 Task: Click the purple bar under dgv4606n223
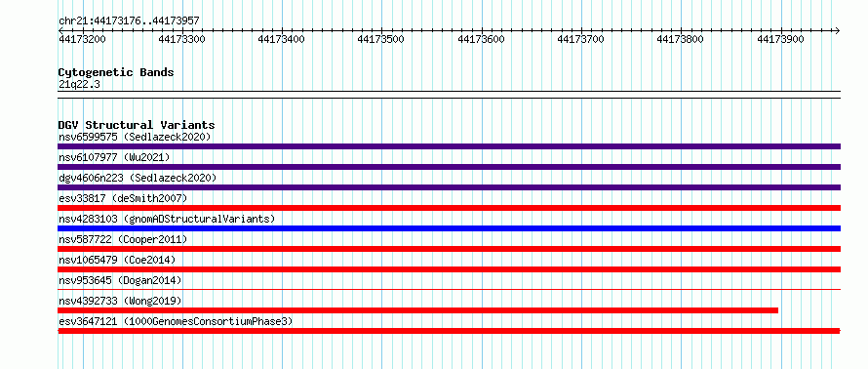click(x=449, y=187)
